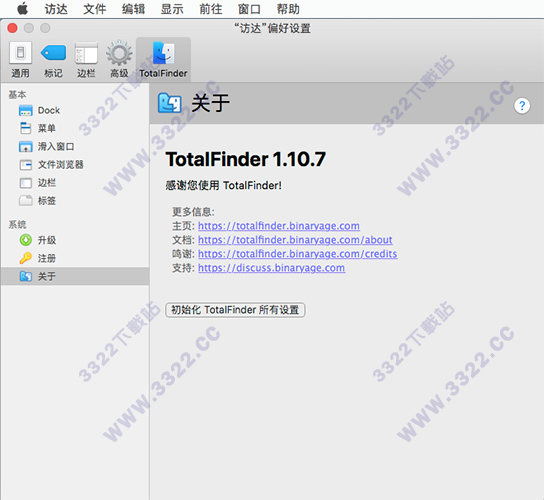
Task: Open the 帮助 menu
Action: pyautogui.click(x=288, y=9)
